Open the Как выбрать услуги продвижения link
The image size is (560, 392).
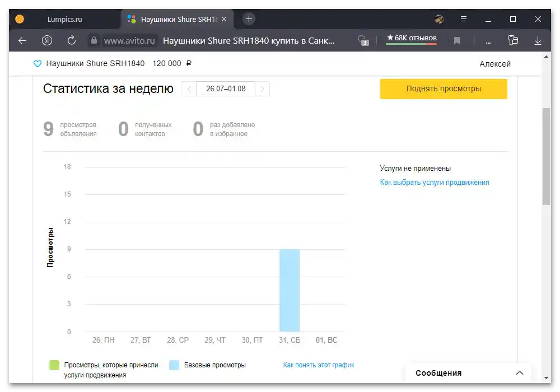click(435, 183)
